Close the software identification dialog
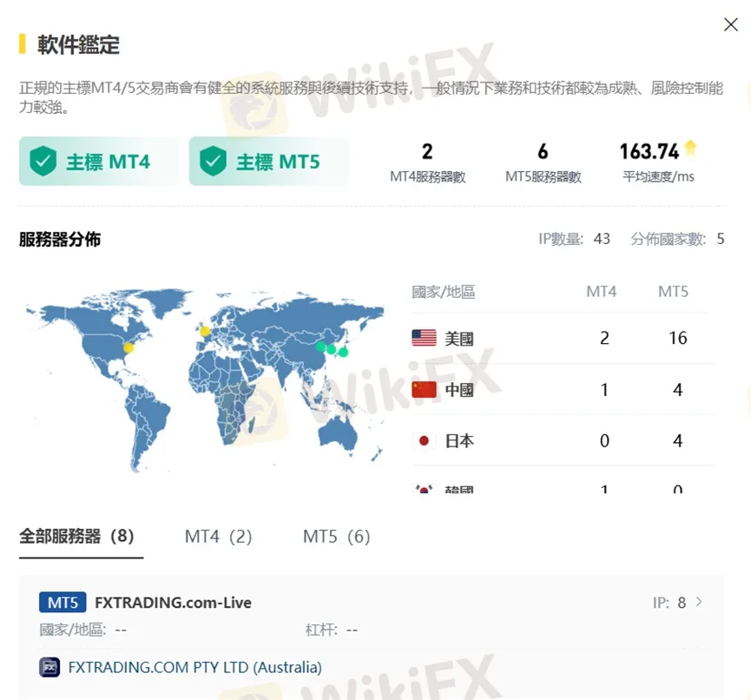The width and height of the screenshot is (751, 700). click(x=730, y=24)
